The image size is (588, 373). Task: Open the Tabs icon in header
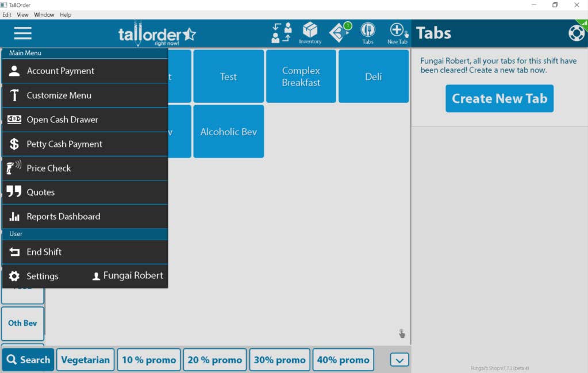point(367,33)
